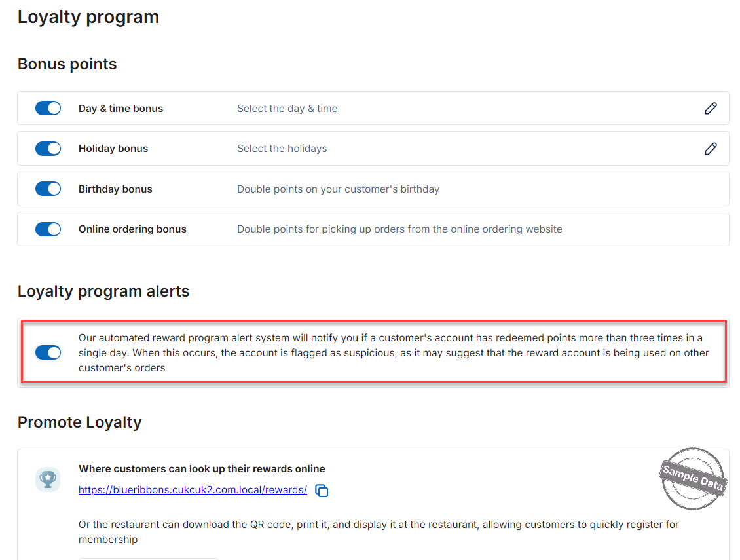
Task: Click 'Where customers can look up their rewards online'
Action: (202, 469)
